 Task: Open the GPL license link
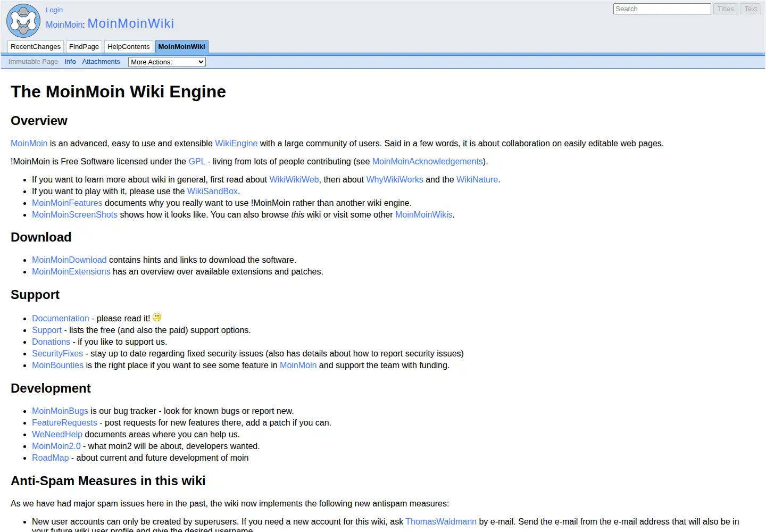coord(197,161)
